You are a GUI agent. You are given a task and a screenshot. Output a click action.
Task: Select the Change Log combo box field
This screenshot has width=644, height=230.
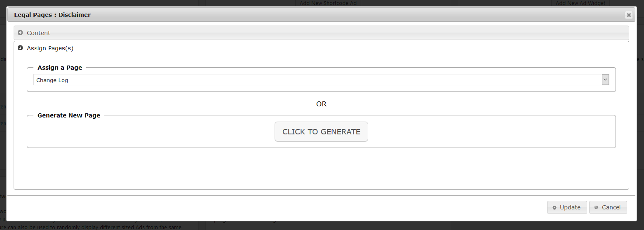pyautogui.click(x=321, y=80)
